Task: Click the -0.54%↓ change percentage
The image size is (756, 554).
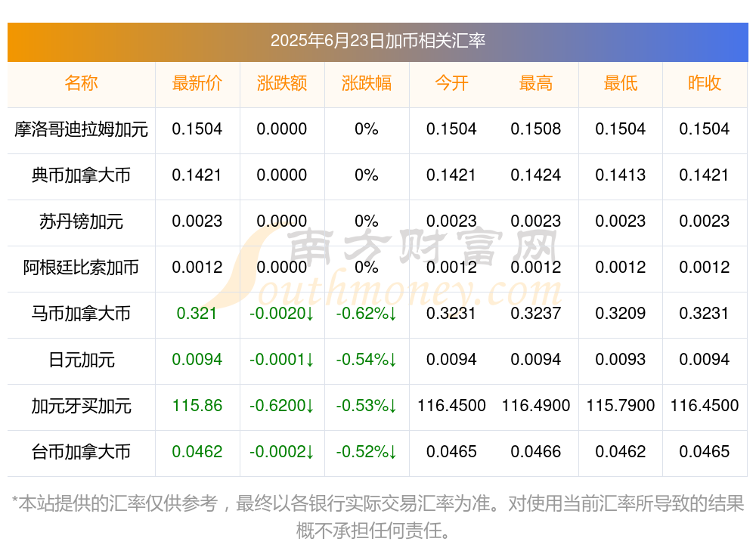Action: [367, 359]
